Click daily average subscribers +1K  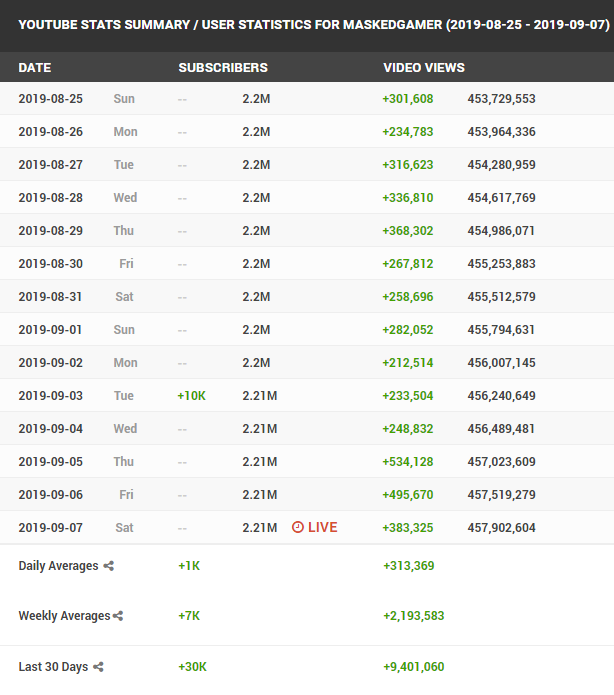click(x=189, y=566)
